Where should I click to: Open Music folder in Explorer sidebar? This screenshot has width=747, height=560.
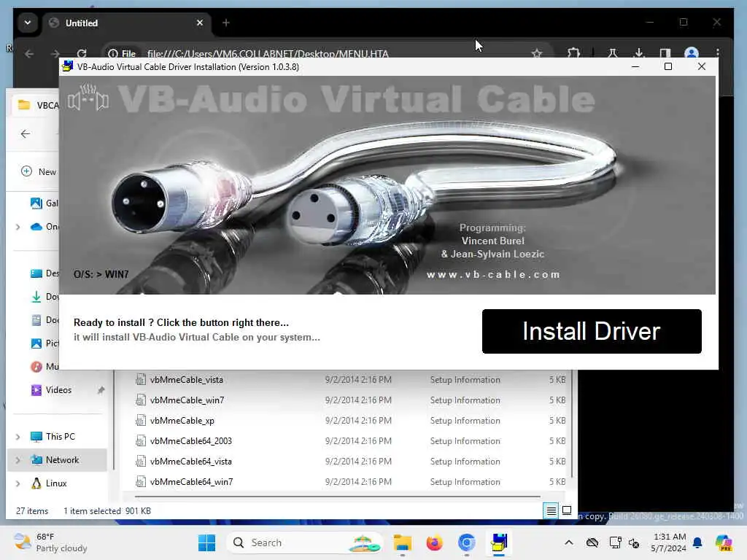(44, 367)
